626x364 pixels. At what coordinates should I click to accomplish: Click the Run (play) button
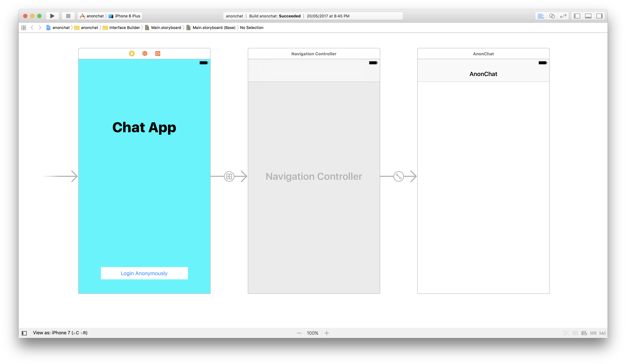pos(52,16)
